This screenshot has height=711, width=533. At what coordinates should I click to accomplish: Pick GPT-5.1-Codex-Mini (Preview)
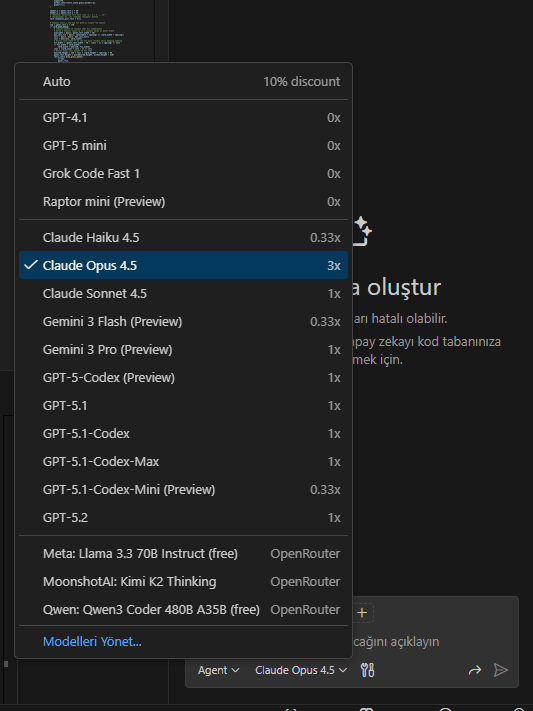pyautogui.click(x=183, y=490)
